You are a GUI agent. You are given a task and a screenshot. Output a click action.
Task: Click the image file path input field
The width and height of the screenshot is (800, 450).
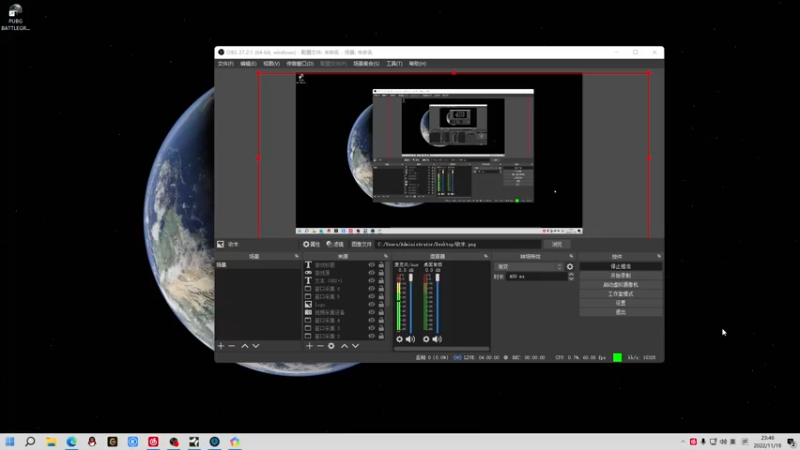pos(458,244)
